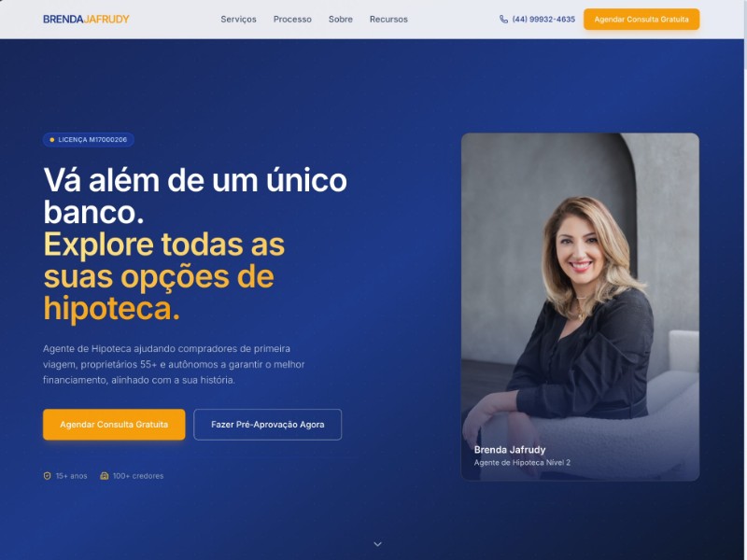Select Fazer Pré-Aprovação Agora button
The height and width of the screenshot is (560, 747).
point(268,425)
